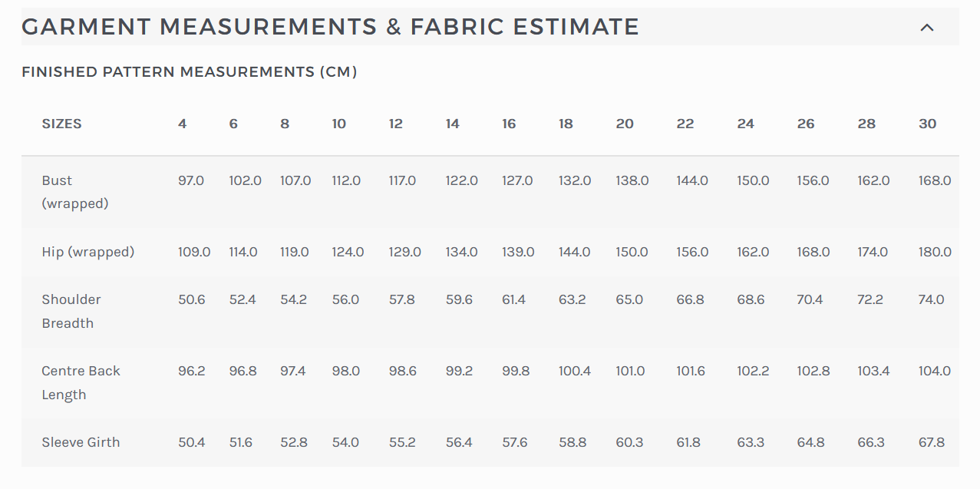This screenshot has width=980, height=489.
Task: Select the 97.0 bust measurement for size 4
Action: pos(191,180)
